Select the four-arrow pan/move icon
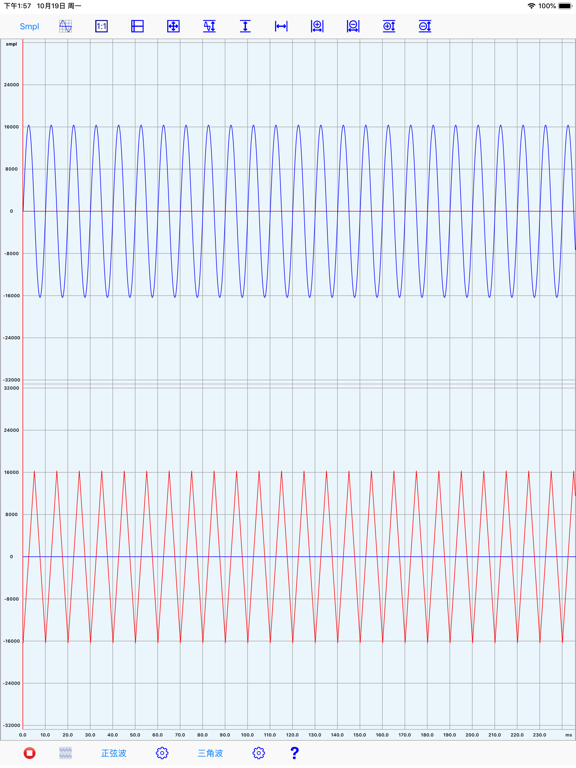576x768 pixels. (x=173, y=26)
